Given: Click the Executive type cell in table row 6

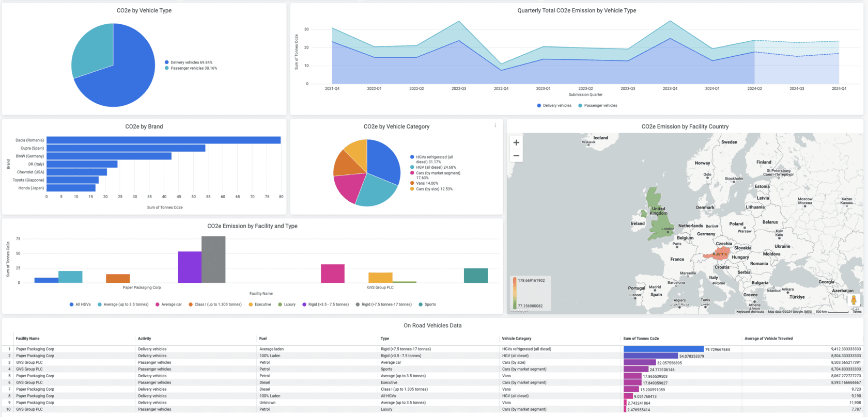Looking at the screenshot, I should (389, 382).
